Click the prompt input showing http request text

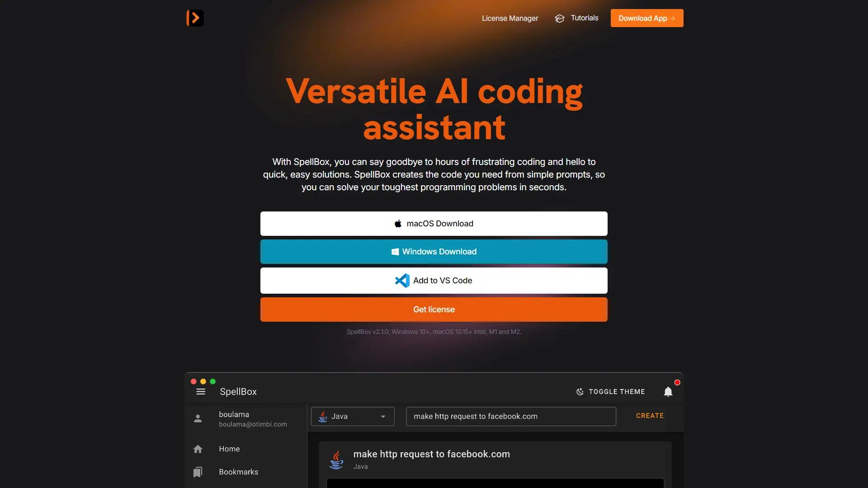(x=511, y=416)
